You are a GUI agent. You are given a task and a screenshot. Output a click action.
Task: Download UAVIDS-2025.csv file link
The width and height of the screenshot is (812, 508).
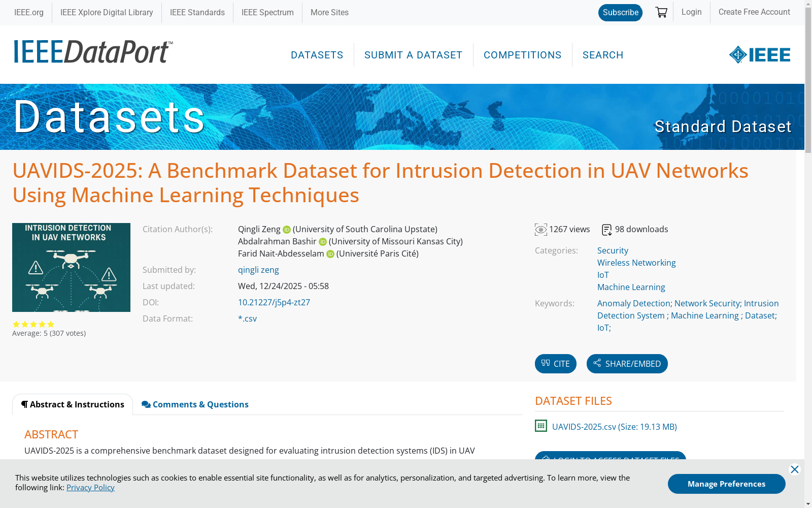615,427
